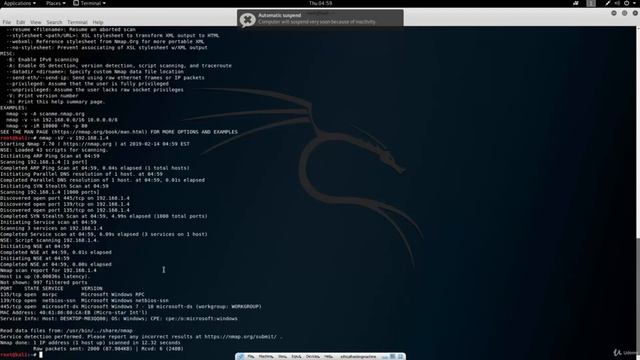
Task: Click 'Discovered open port 445/tcp' line
Action: (65, 198)
